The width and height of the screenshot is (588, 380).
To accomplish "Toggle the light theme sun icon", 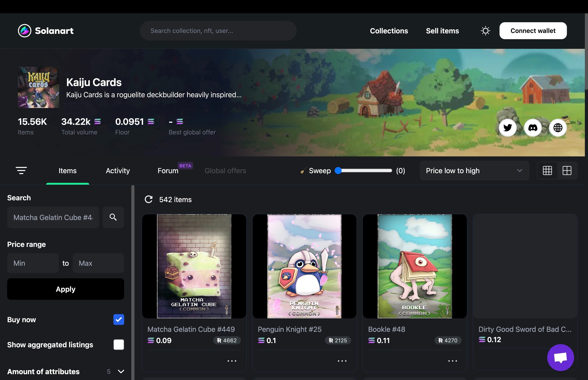I will click(x=485, y=31).
